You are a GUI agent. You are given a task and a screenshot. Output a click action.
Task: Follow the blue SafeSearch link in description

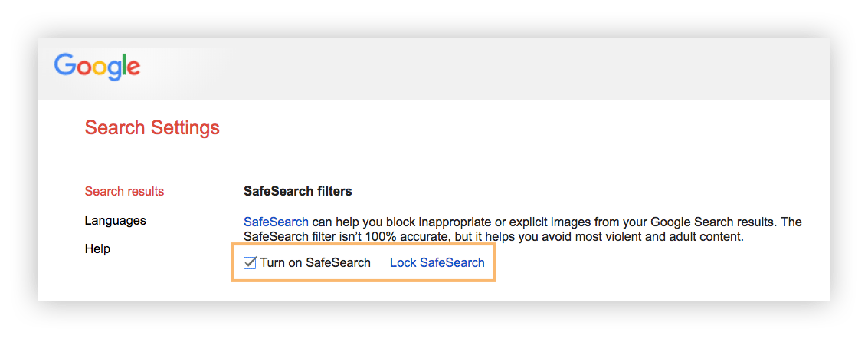pyautogui.click(x=277, y=222)
